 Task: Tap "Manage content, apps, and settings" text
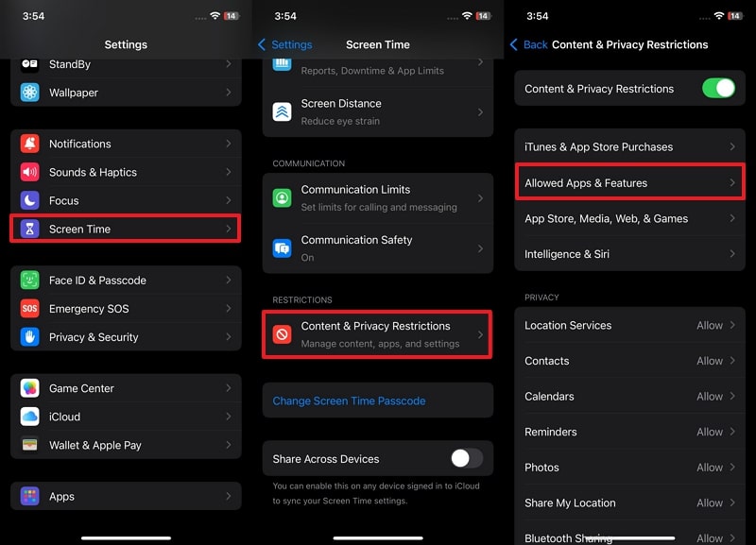tap(380, 344)
